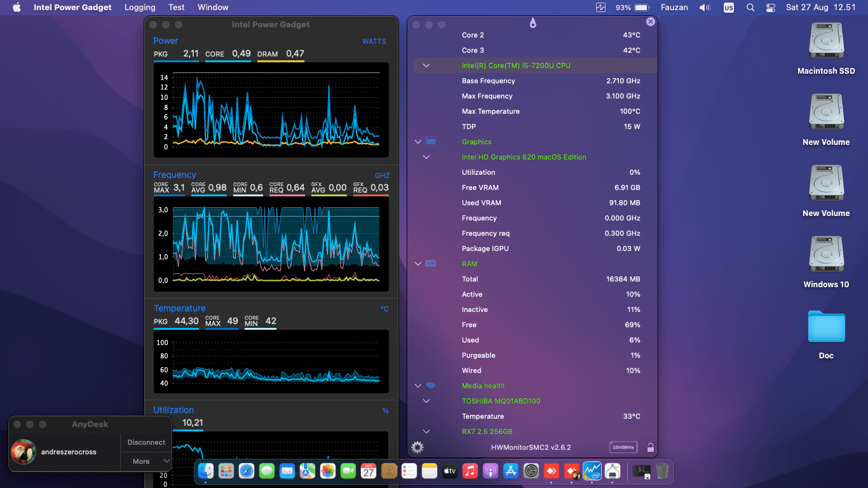Open the Logging menu
This screenshot has height=488, width=868.
tap(140, 8)
